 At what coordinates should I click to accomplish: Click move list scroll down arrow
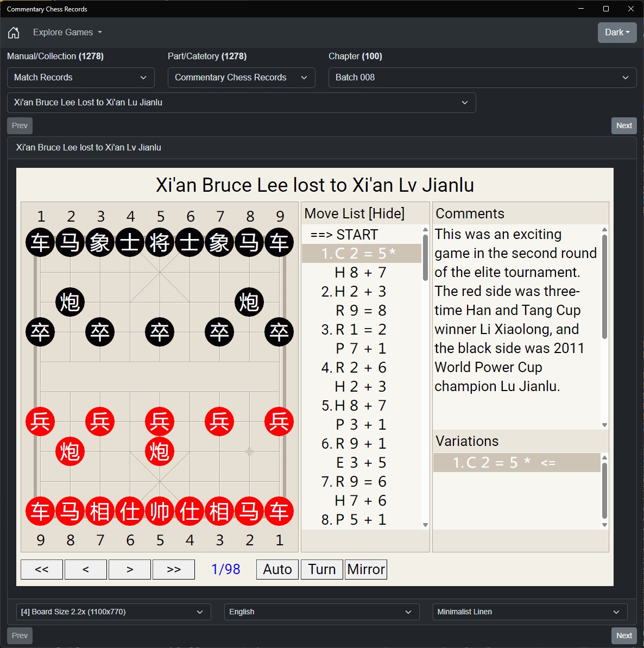coord(426,525)
